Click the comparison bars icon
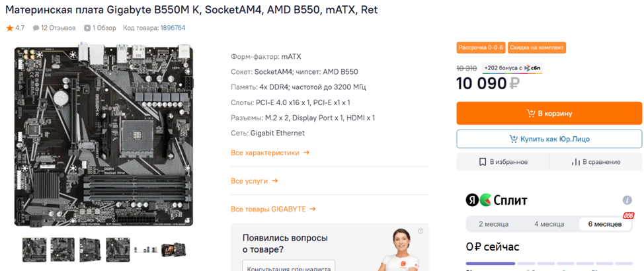 575,162
